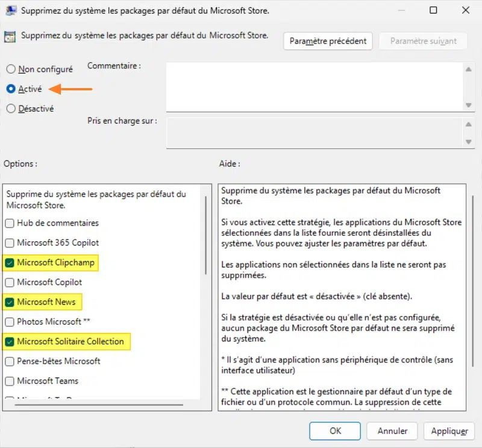The height and width of the screenshot is (448, 482).
Task: Check the "Microsoft Copilot" checkbox
Action: pos(10,282)
